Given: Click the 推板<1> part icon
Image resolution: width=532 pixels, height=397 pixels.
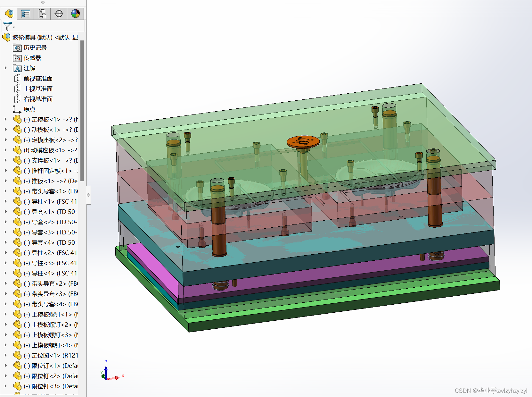Looking at the screenshot, I should (17, 181).
